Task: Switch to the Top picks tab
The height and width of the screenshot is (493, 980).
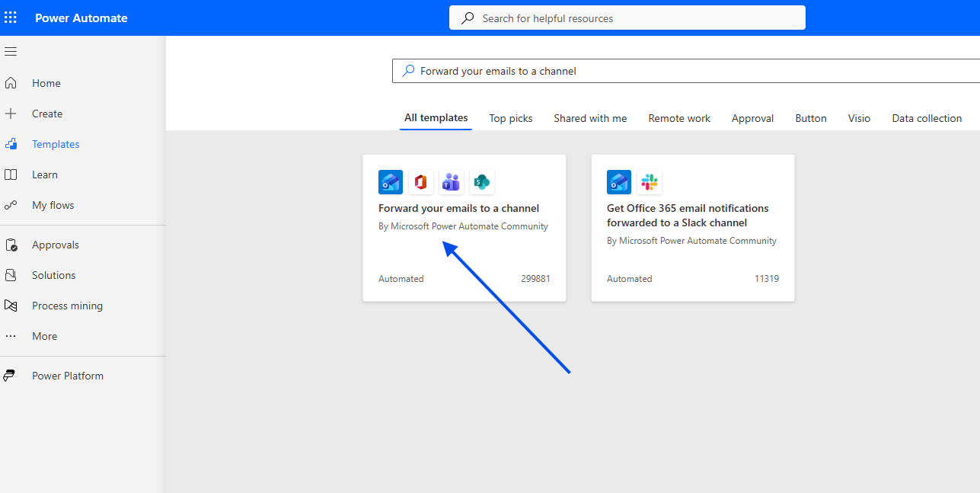Action: tap(510, 118)
